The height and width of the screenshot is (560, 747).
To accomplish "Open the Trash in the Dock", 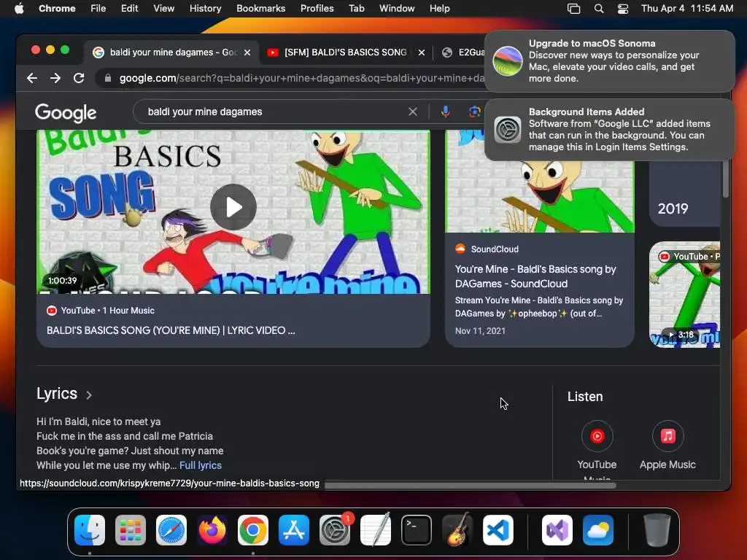I will [x=657, y=530].
